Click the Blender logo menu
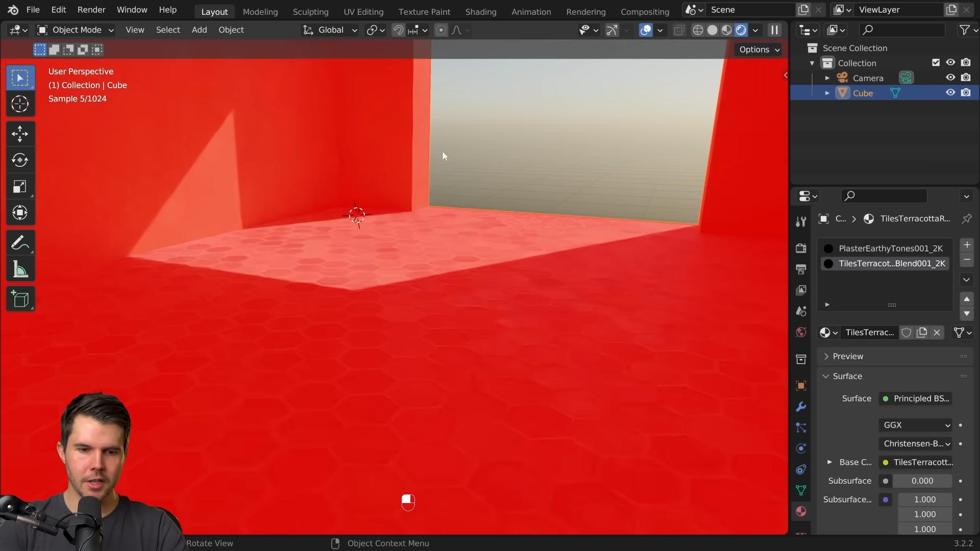The width and height of the screenshot is (980, 551). pyautogui.click(x=13, y=10)
